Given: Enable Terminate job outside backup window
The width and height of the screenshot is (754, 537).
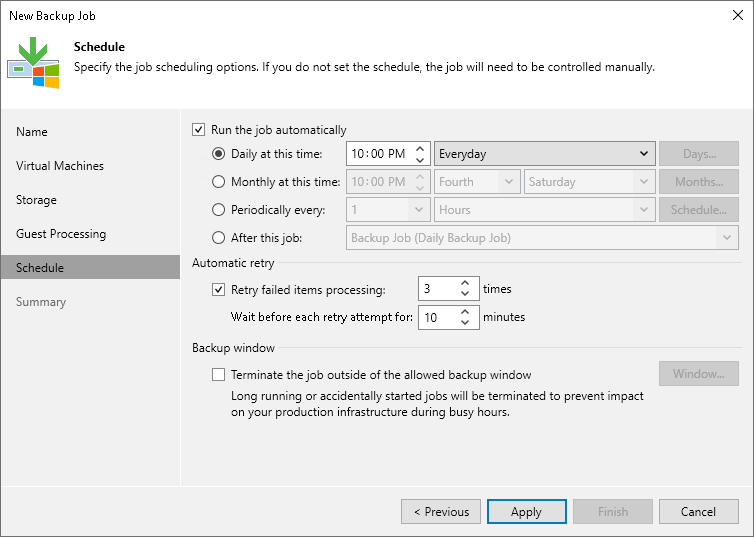Looking at the screenshot, I should pos(219,375).
